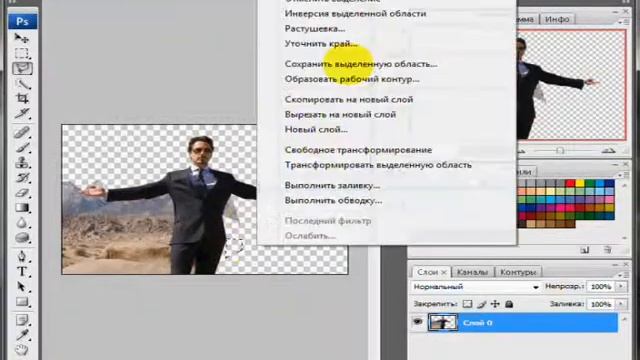Select the Clone Stamp tool

tap(22, 162)
